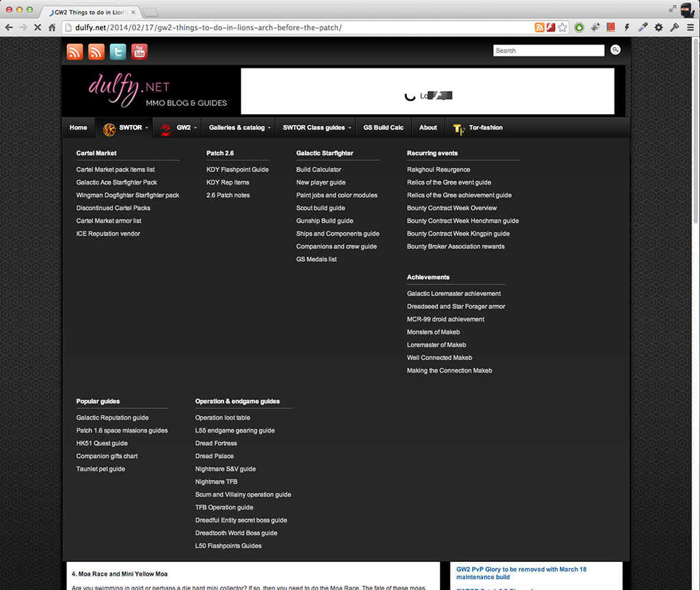Open Making the Connection Makeb link
Viewport: 700px width, 590px height.
449,371
